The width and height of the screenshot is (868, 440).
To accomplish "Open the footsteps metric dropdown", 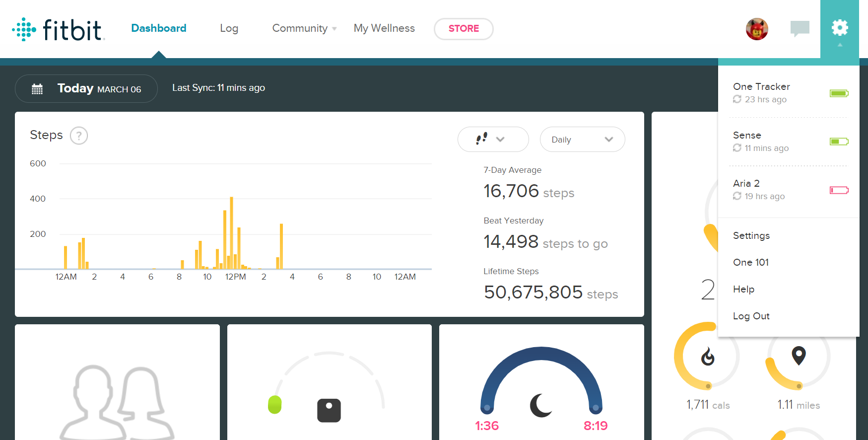I will (493, 140).
